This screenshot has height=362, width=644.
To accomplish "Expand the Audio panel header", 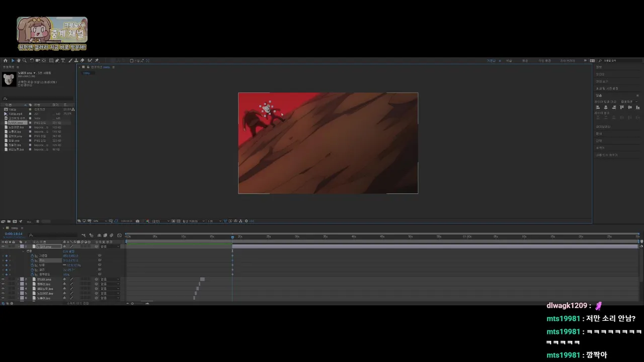I will point(600,74).
